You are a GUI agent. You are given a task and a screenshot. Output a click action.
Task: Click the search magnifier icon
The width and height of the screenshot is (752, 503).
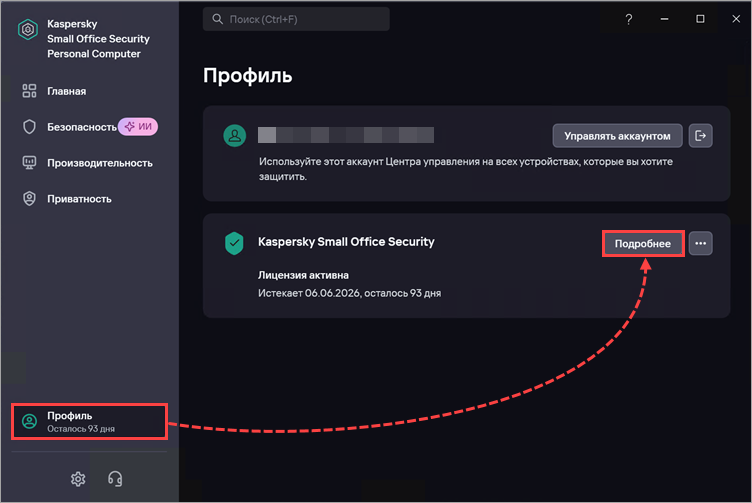(217, 19)
